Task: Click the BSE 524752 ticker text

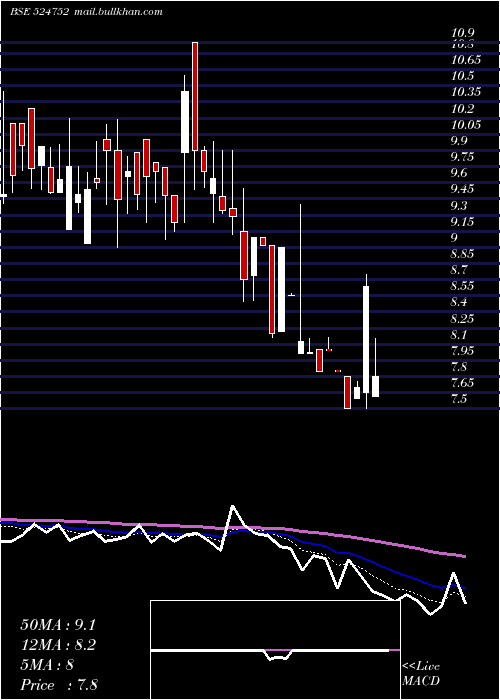Action: pyautogui.click(x=39, y=12)
